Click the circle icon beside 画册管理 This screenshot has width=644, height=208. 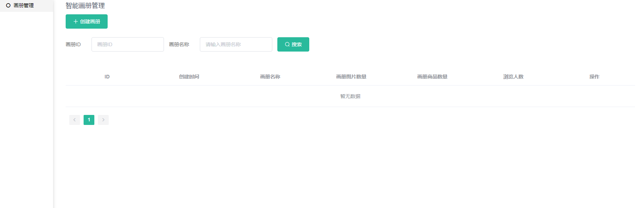(8, 5)
